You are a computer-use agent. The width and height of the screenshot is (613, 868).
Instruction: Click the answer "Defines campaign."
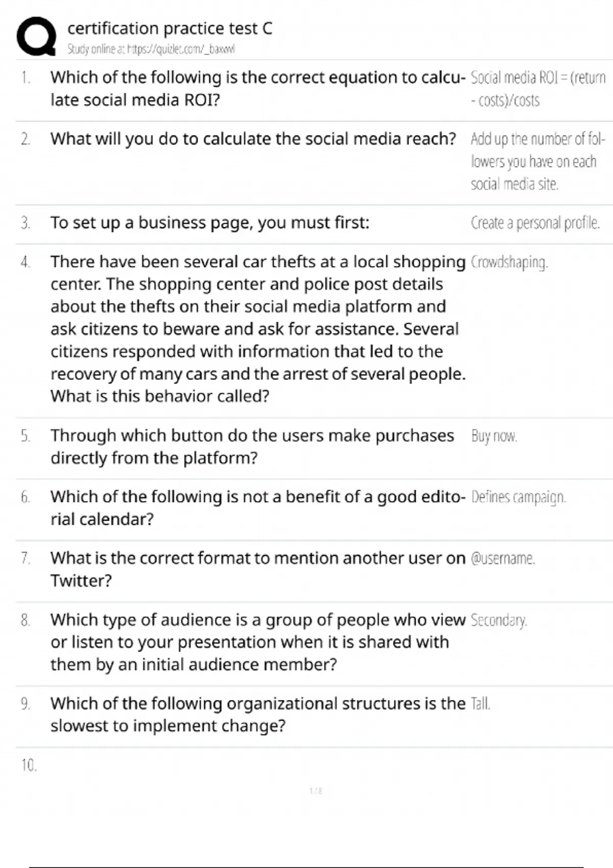tap(518, 497)
